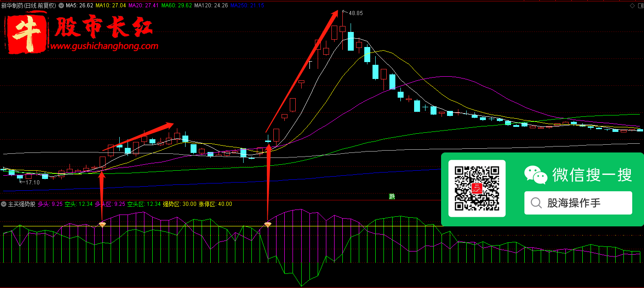Click the green 跌 marker on the chart

[392, 196]
